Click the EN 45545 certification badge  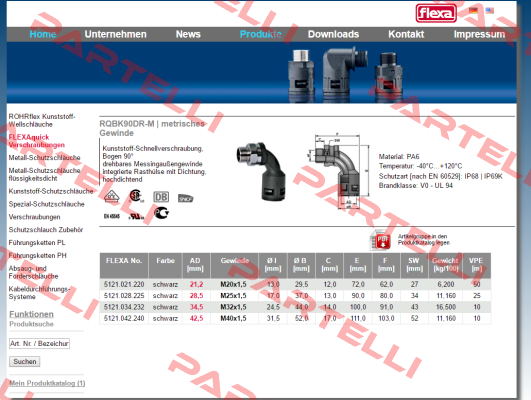[112, 216]
